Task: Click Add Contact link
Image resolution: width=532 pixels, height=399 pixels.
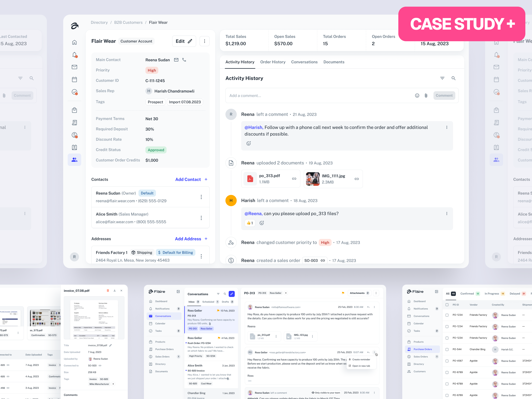Action: coord(191,179)
